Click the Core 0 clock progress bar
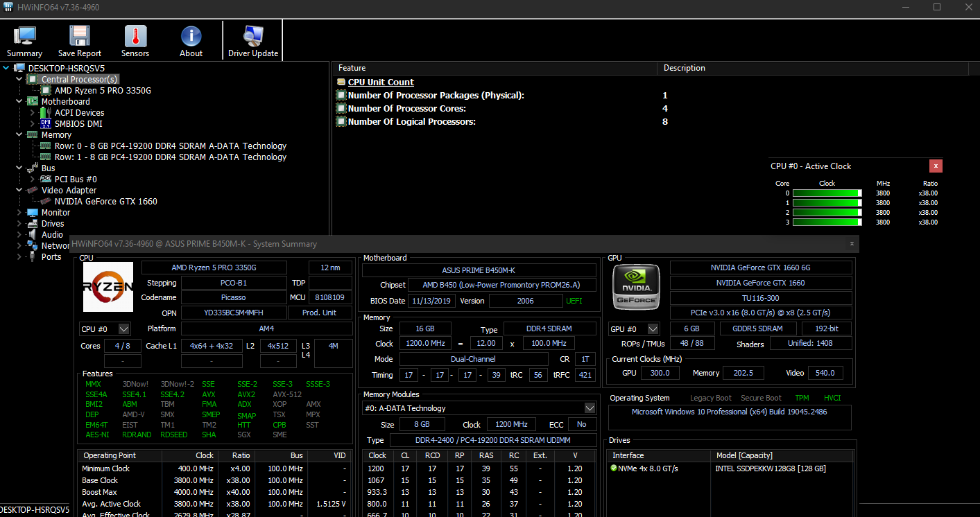This screenshot has height=517, width=980. click(x=827, y=193)
